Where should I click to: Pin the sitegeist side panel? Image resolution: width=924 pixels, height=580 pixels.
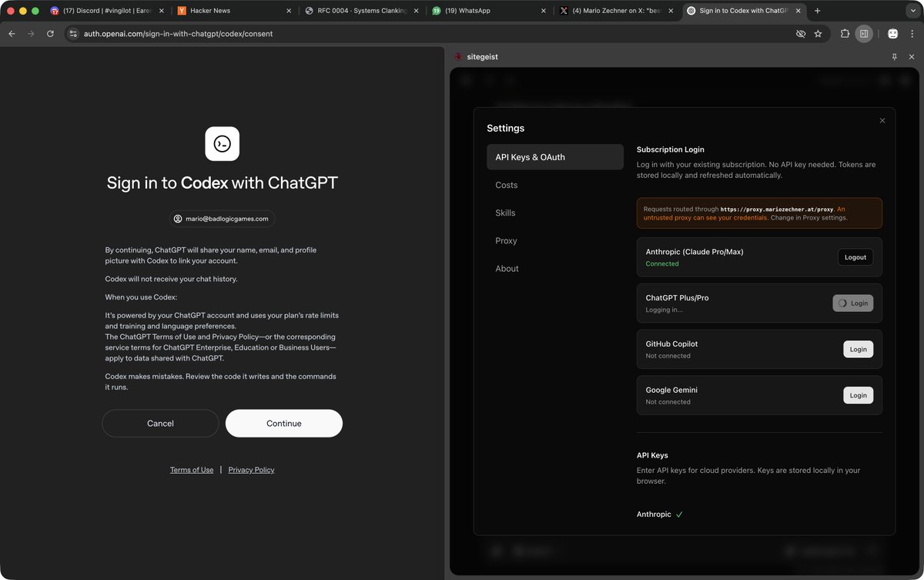[894, 57]
